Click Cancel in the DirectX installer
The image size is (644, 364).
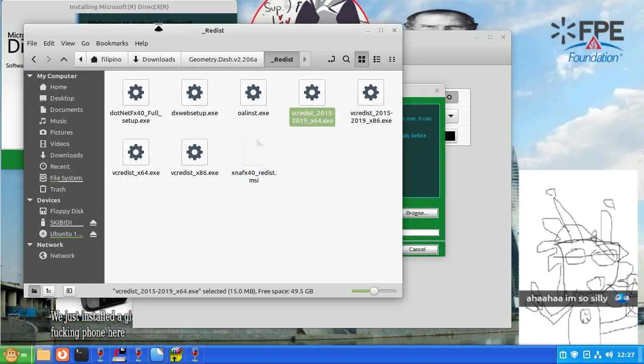pos(420,249)
